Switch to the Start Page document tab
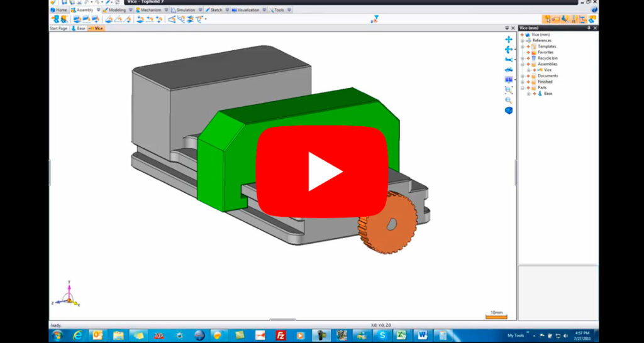Image resolution: width=644 pixels, height=343 pixels. (x=58, y=28)
